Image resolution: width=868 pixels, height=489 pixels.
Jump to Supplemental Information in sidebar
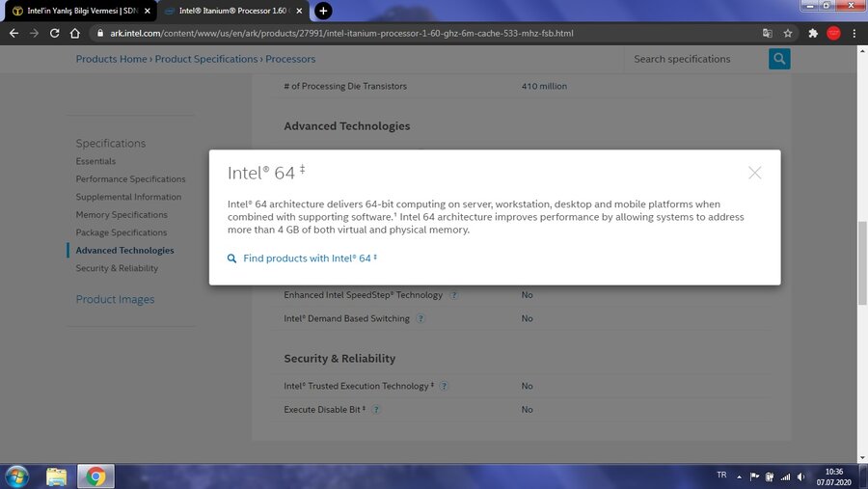128,197
